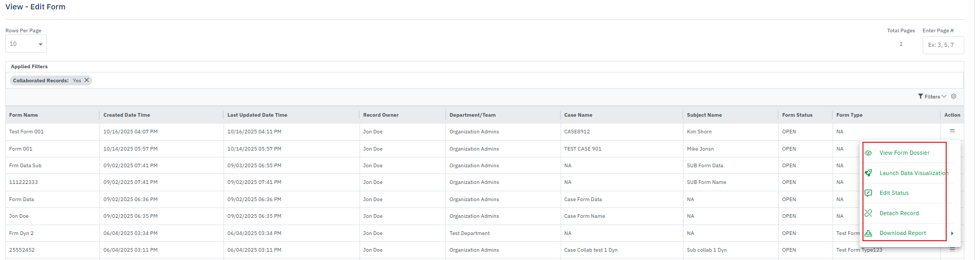980x260 pixels.
Task: Expand the Filters panel
Action: (932, 96)
